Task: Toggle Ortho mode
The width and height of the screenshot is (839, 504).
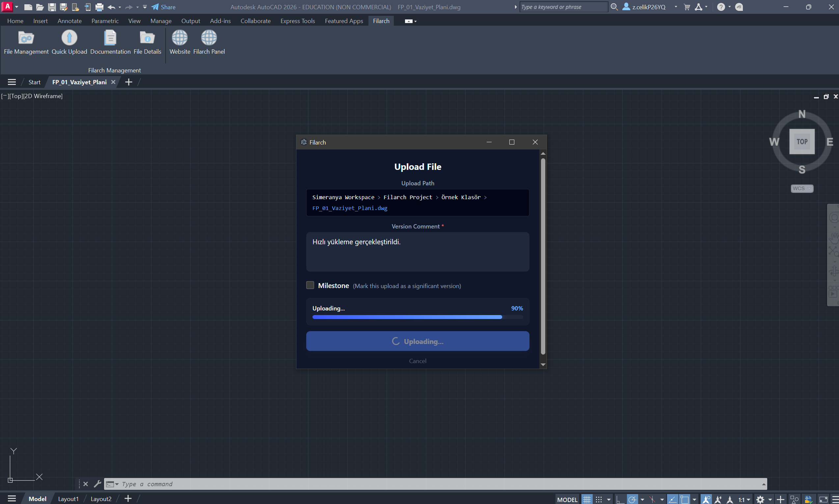Action: [x=620, y=499]
